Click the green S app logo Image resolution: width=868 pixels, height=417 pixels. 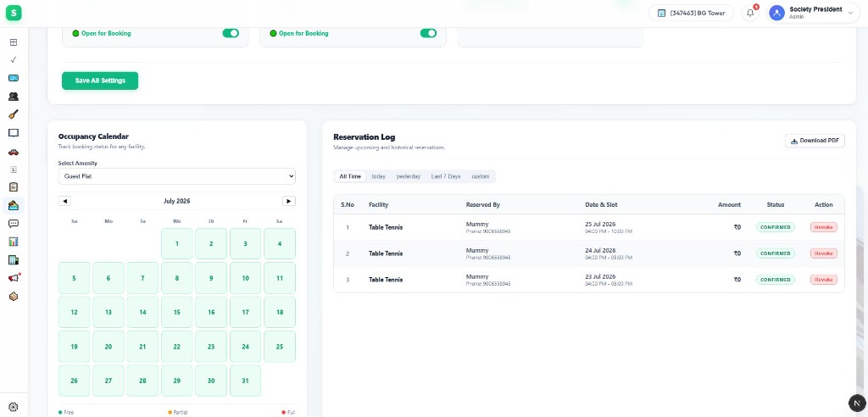14,14
